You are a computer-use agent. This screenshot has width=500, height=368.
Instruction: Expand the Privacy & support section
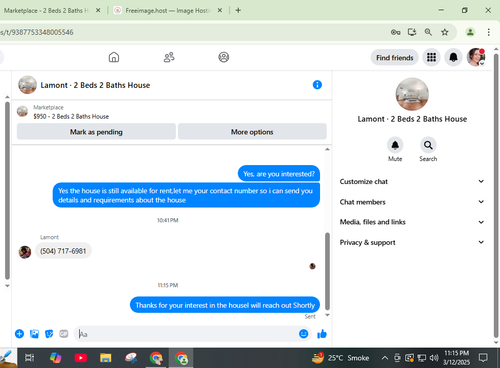point(412,242)
